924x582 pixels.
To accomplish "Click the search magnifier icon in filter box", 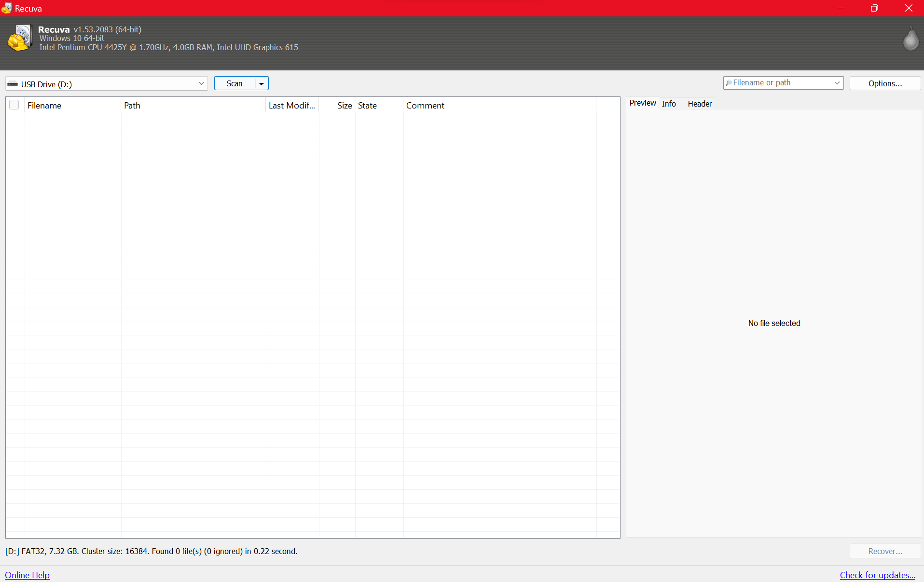I will (x=729, y=83).
